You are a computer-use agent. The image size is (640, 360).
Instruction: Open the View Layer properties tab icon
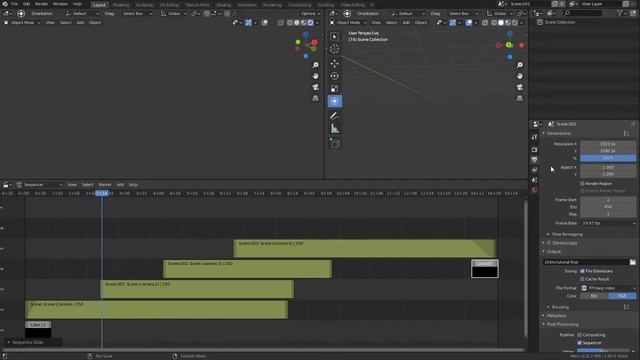pyautogui.click(x=534, y=170)
